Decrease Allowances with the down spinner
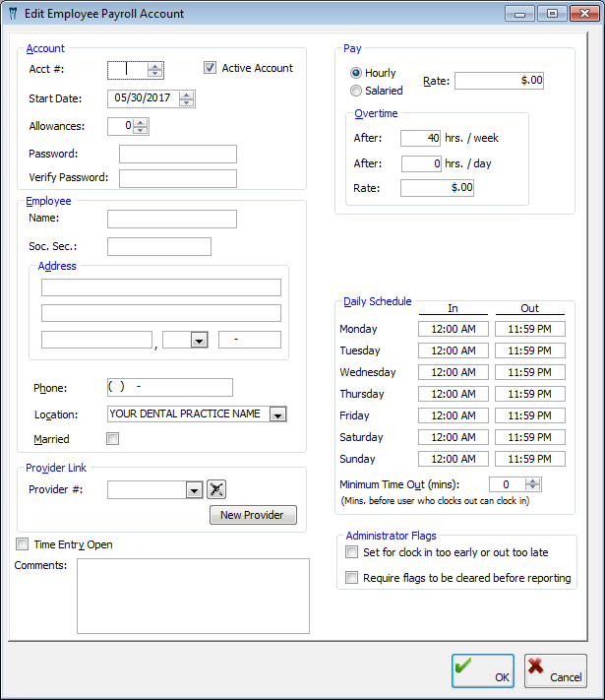Screen dimensions: 605x700 click(140, 130)
